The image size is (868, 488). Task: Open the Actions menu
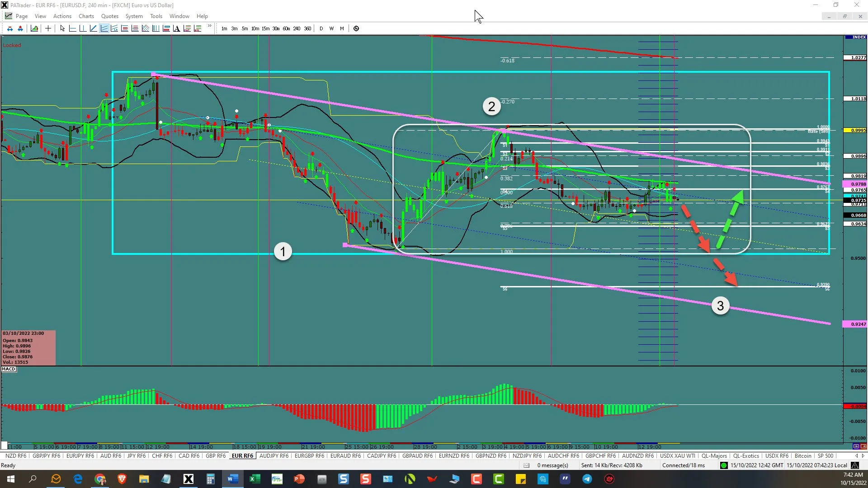(x=62, y=16)
